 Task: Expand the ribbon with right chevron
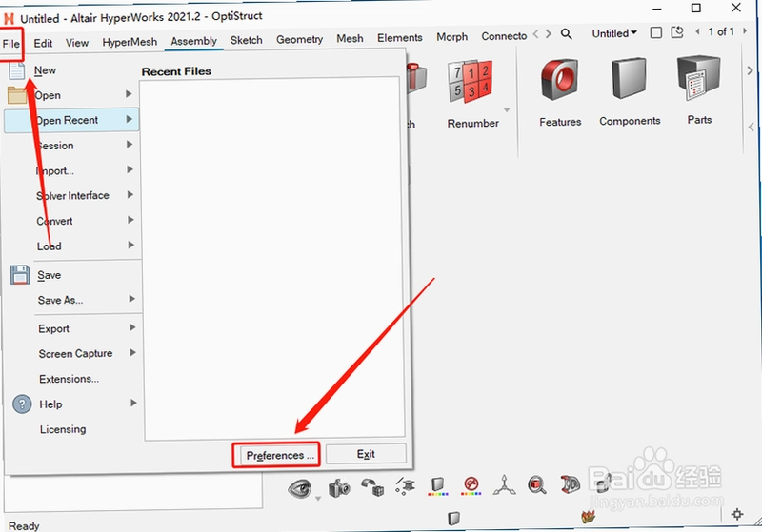coord(750,70)
